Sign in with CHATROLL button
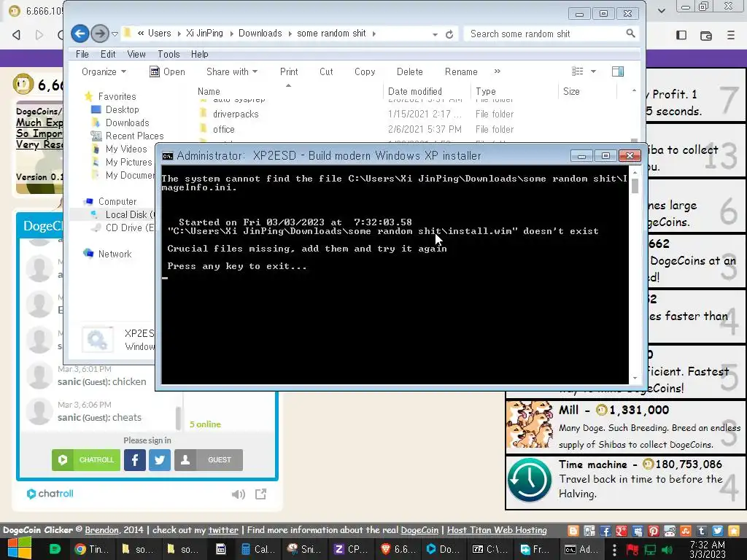 [86, 460]
